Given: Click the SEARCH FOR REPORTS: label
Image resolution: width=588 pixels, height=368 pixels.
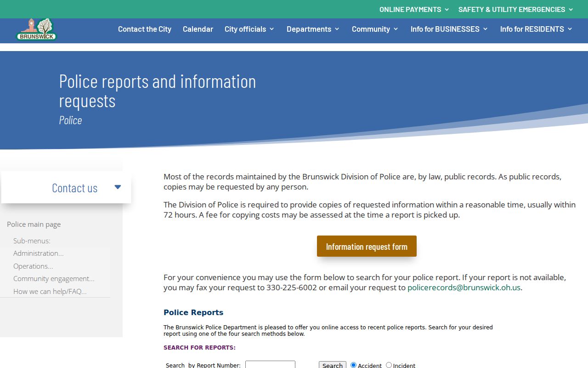Looking at the screenshot, I should 199,348.
